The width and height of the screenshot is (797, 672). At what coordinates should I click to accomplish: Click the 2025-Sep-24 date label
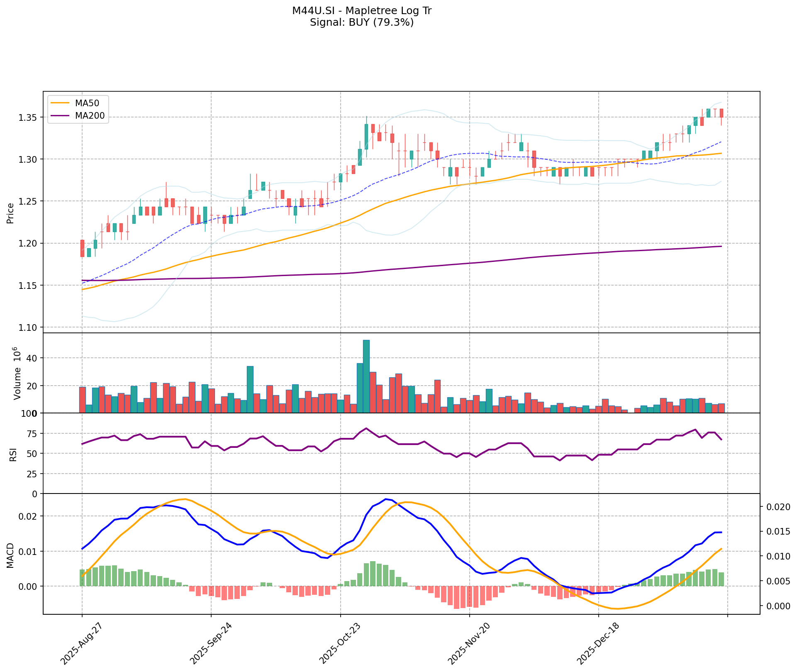pyautogui.click(x=210, y=644)
